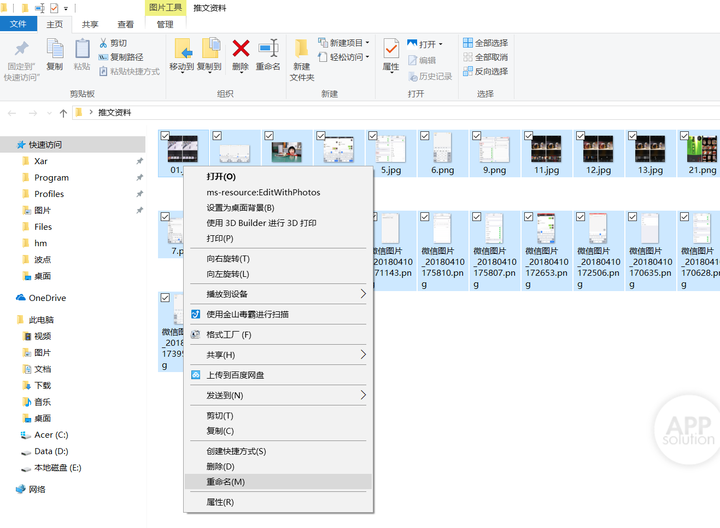Viewport: 720px width, 528px height.
Task: Expand the Easy Access dropdown
Action: tap(367, 57)
